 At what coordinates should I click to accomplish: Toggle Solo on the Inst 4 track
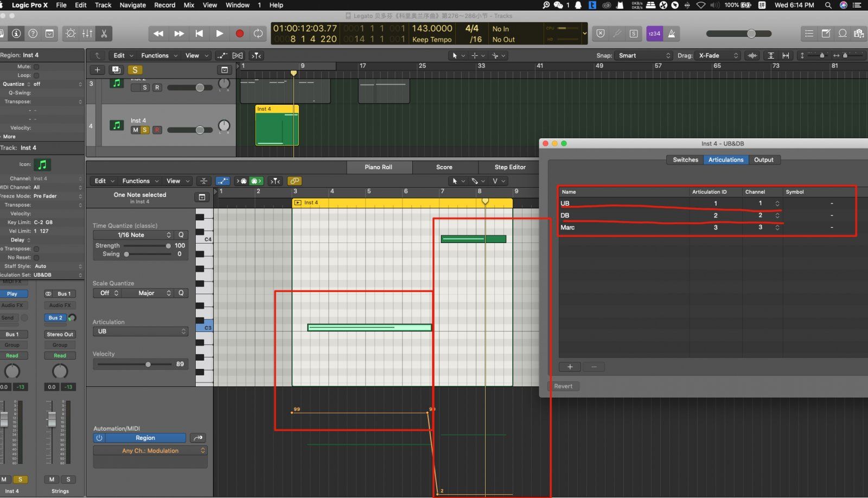(x=145, y=130)
